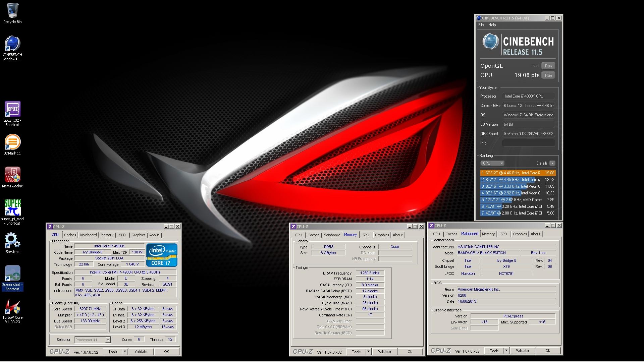Open the File menu in Cinebench
The height and width of the screenshot is (362, 644).
coord(481,25)
